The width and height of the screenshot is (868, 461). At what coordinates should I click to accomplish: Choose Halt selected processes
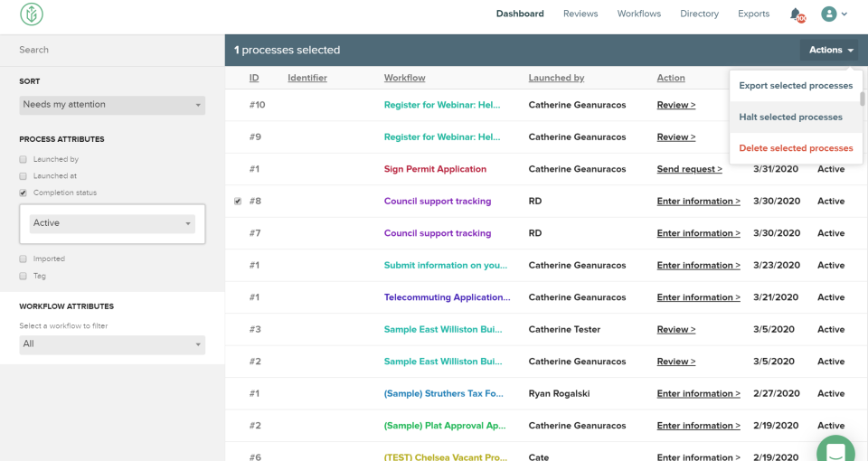[x=796, y=118]
